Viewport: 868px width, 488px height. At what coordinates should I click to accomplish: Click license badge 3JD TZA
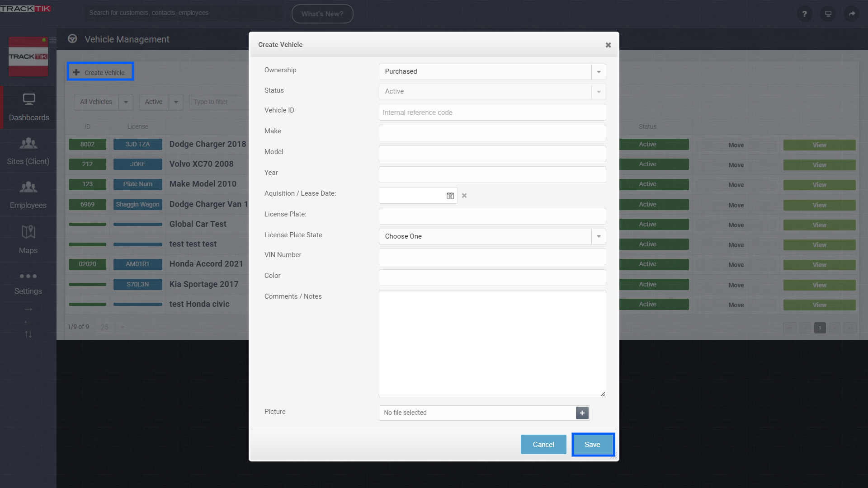138,145
